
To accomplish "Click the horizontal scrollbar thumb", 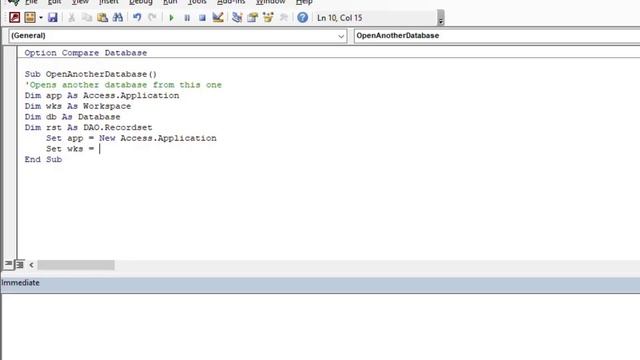I will point(76,265).
